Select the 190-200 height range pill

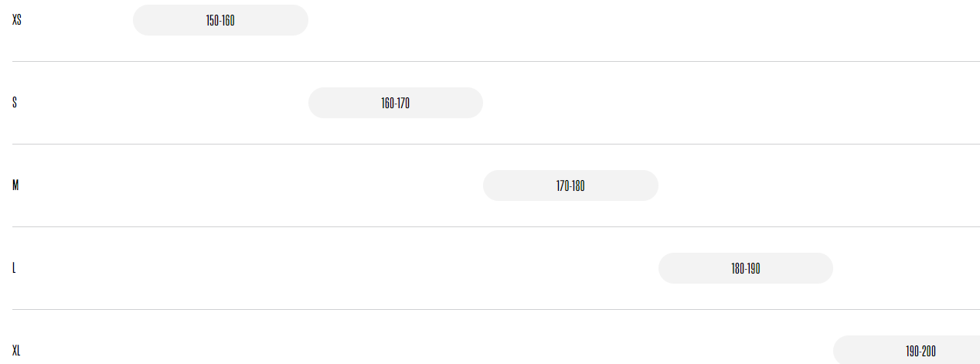tap(907, 350)
